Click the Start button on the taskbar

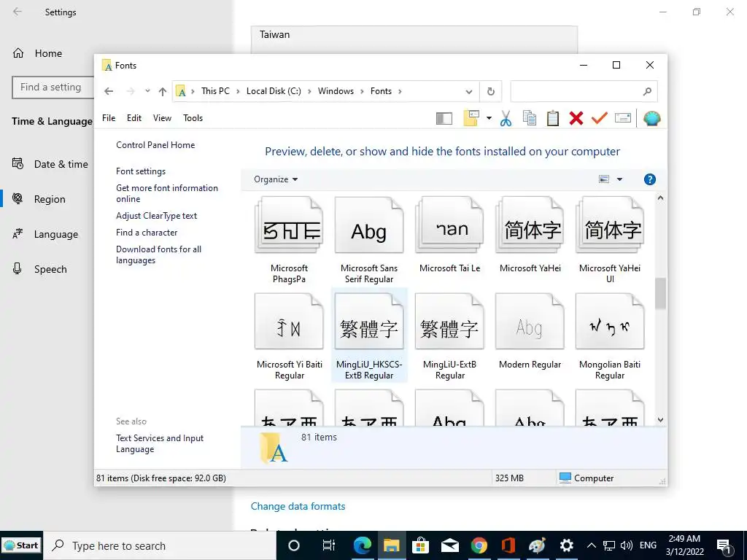(x=21, y=545)
